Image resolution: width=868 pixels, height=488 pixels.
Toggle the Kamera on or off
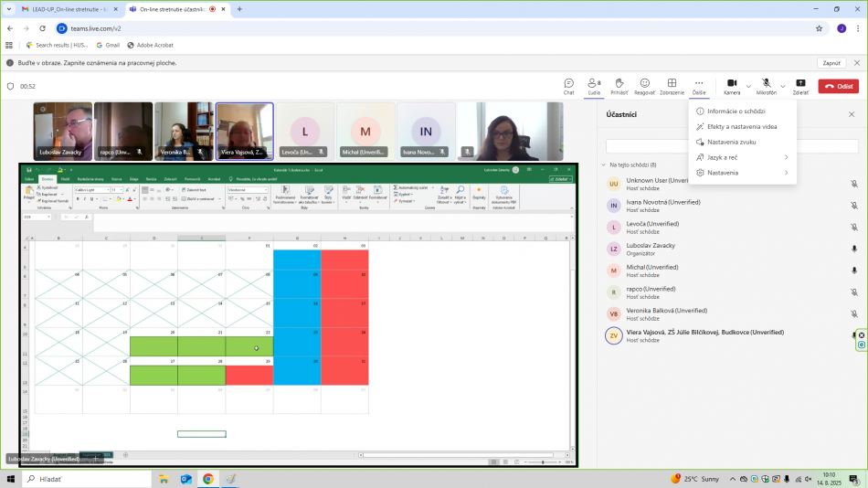(x=732, y=84)
